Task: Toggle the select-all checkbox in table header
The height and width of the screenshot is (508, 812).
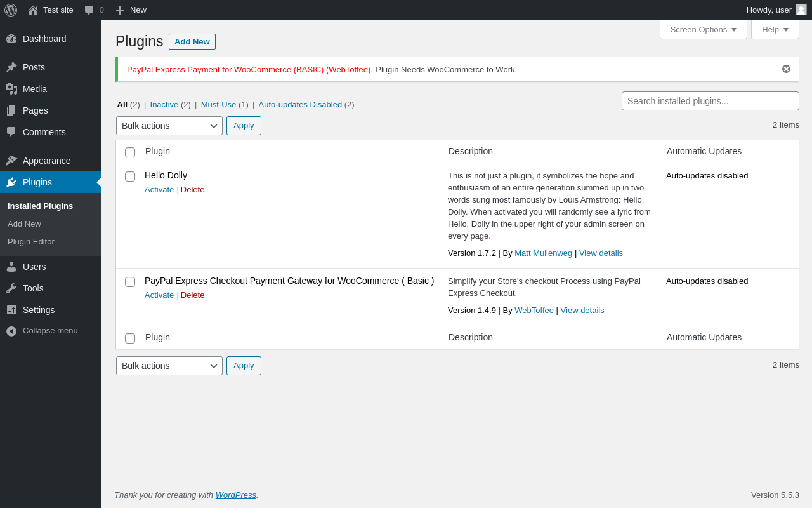Action: pos(130,152)
